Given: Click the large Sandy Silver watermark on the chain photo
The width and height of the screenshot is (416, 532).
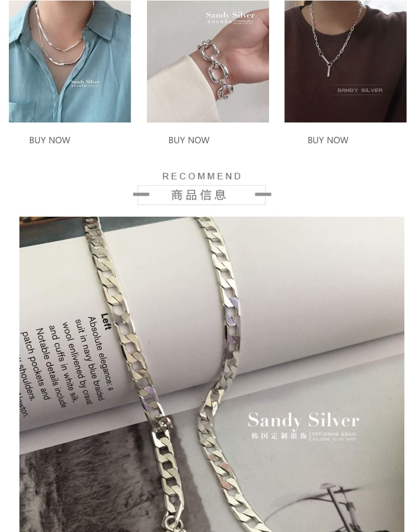Looking at the screenshot, I should 303,420.
